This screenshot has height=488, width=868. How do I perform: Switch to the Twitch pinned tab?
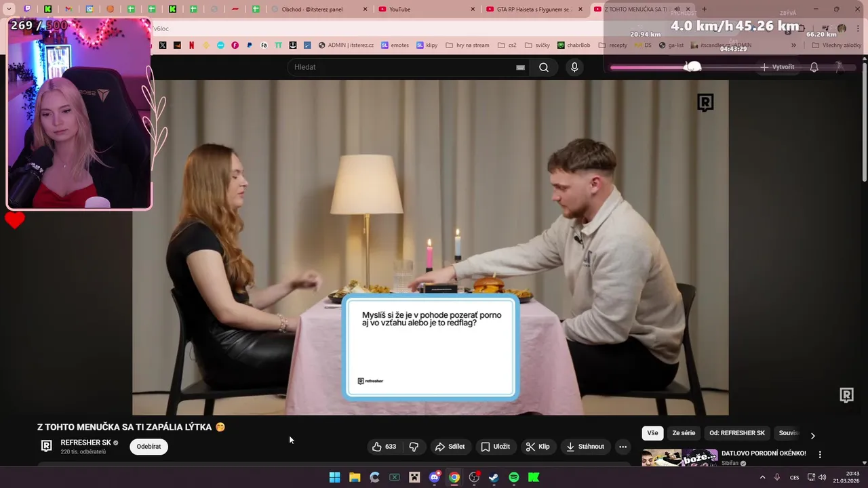27,9
